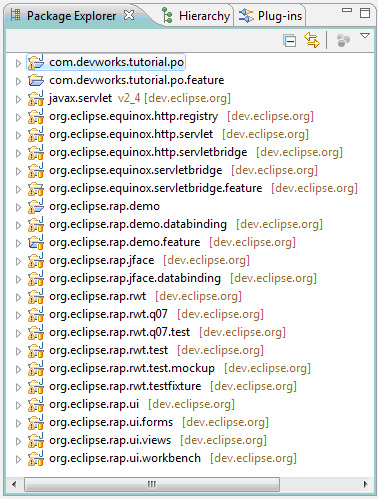The width and height of the screenshot is (378, 499).
Task: Expand org.eclipse.equinox.http.registry node
Action: coord(18,117)
